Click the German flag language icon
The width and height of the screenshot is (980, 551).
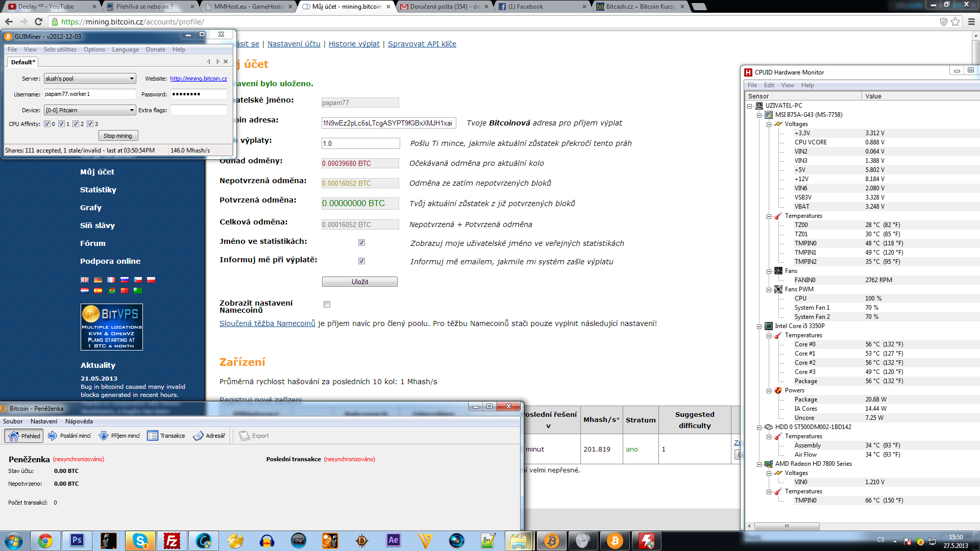98,280
